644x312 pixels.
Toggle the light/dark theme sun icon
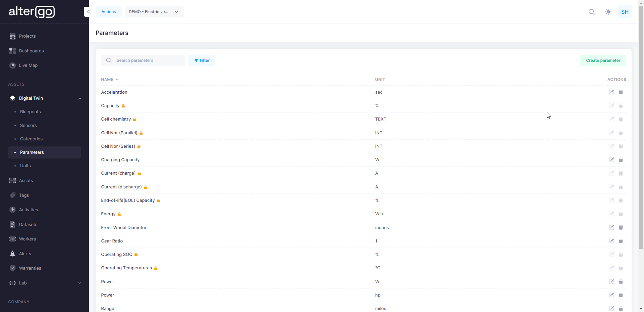(608, 12)
